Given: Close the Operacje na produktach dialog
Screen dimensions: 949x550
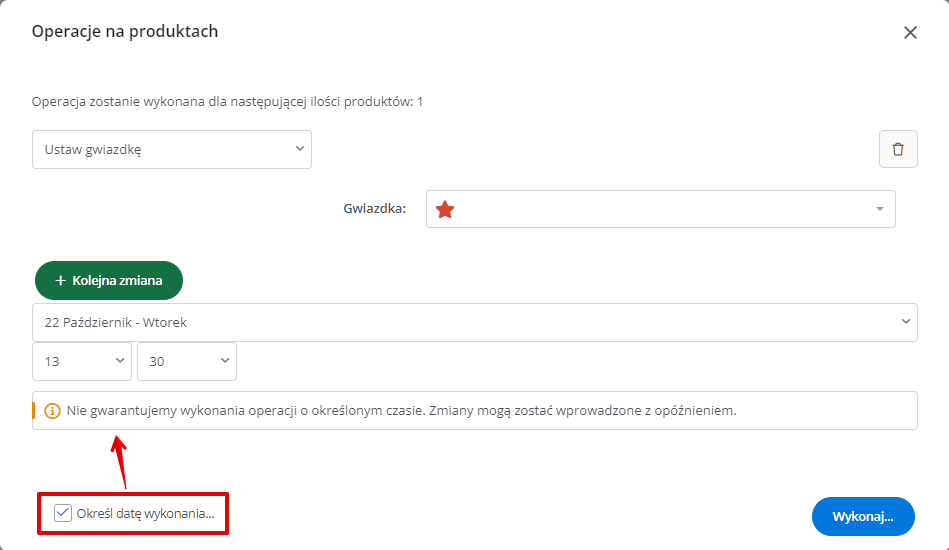Looking at the screenshot, I should [x=910, y=33].
